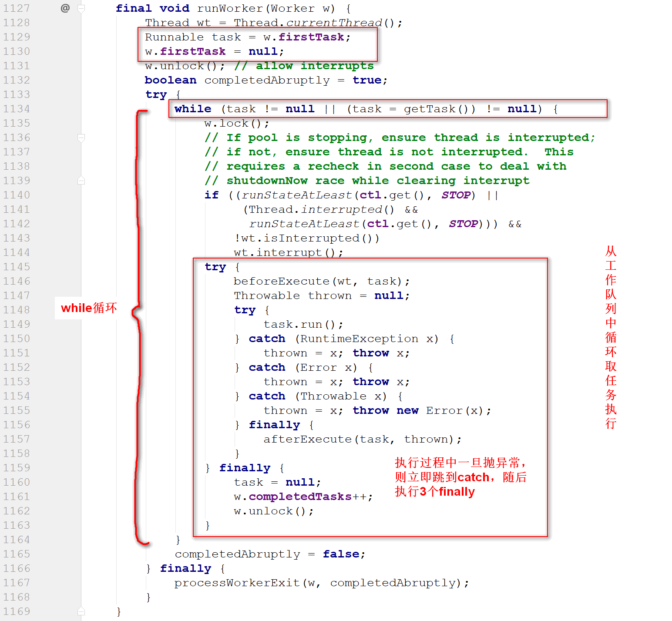The width and height of the screenshot is (672, 621).
Task: Click the w.unlock() call on line 1162
Action: click(270, 511)
